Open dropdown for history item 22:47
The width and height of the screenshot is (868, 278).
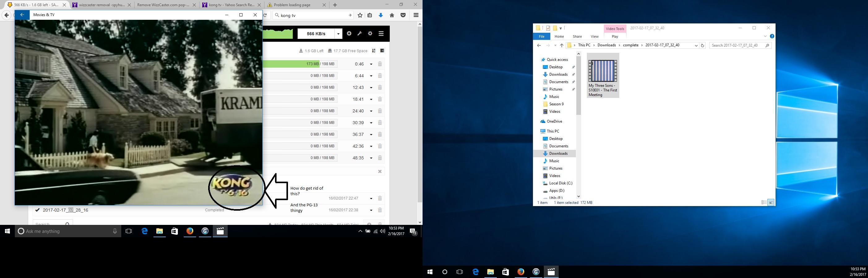371,199
